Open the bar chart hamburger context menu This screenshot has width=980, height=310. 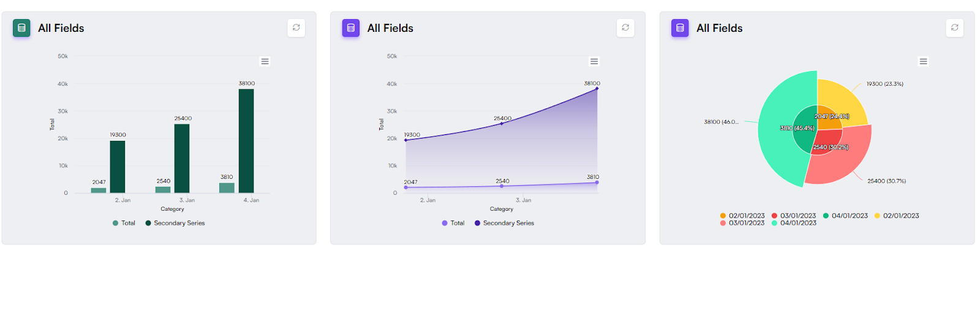point(265,61)
